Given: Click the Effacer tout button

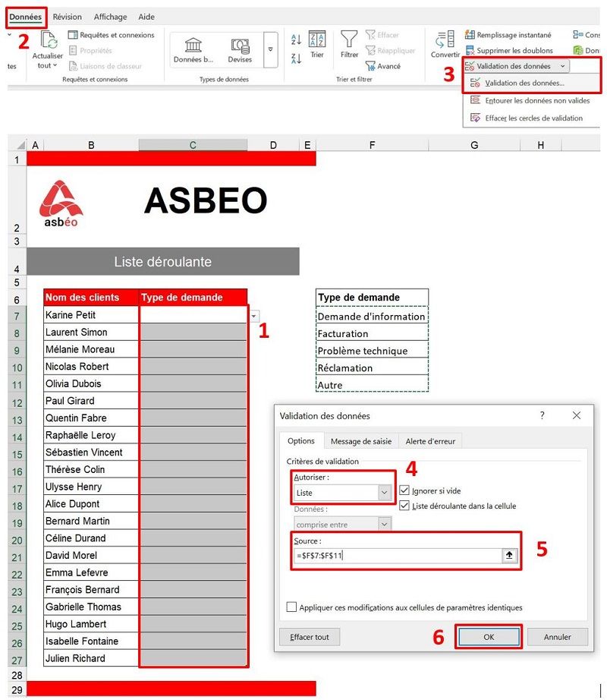Looking at the screenshot, I should [x=310, y=636].
